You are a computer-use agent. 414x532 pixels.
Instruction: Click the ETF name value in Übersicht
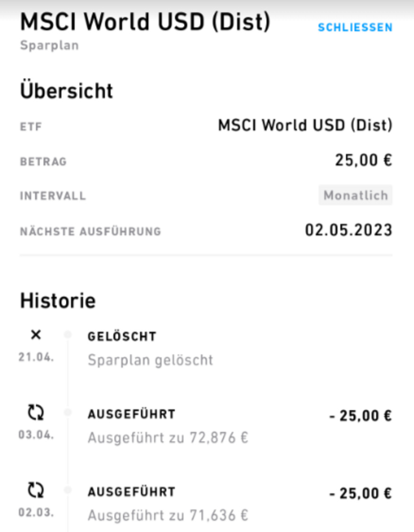305,126
